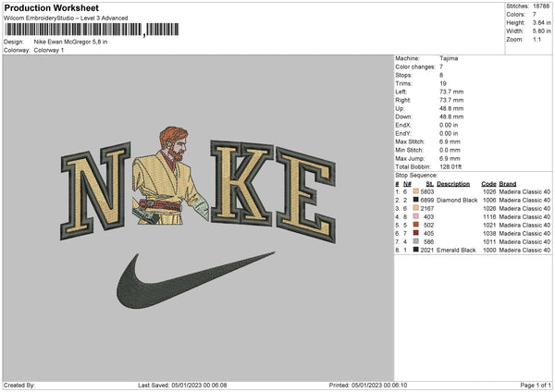Click the 'Max Stitch:' label
555x392 pixels.
(410, 141)
